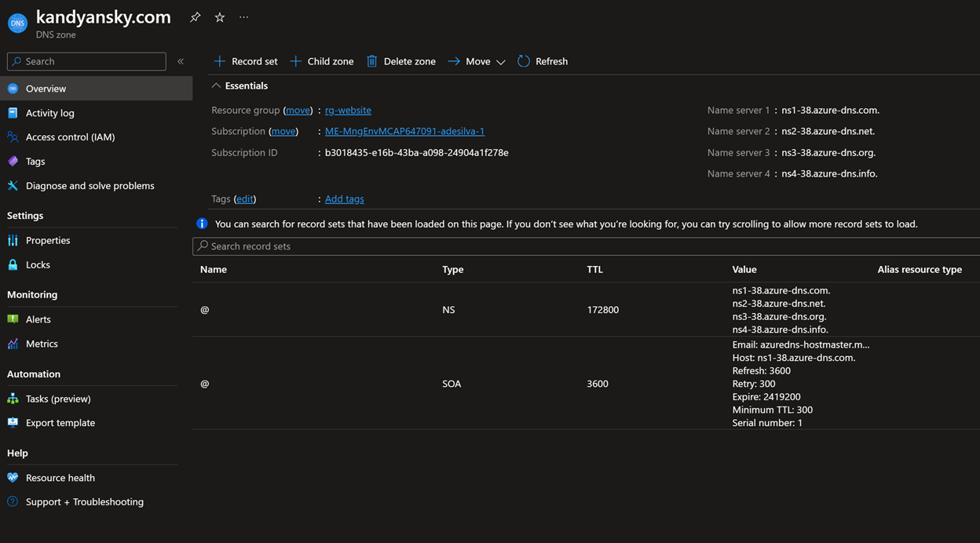Click the Access control (IAM) icon
The width and height of the screenshot is (980, 543).
click(13, 137)
